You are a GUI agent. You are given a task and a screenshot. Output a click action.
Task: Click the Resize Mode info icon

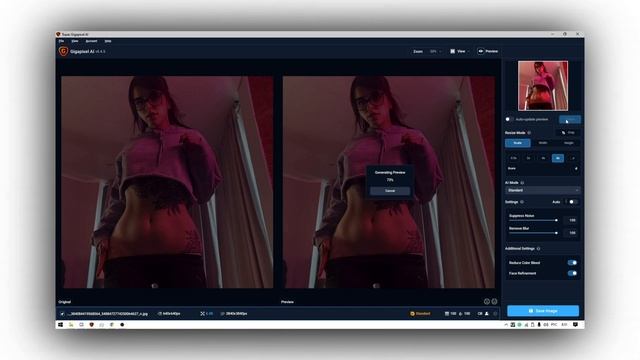(x=529, y=133)
